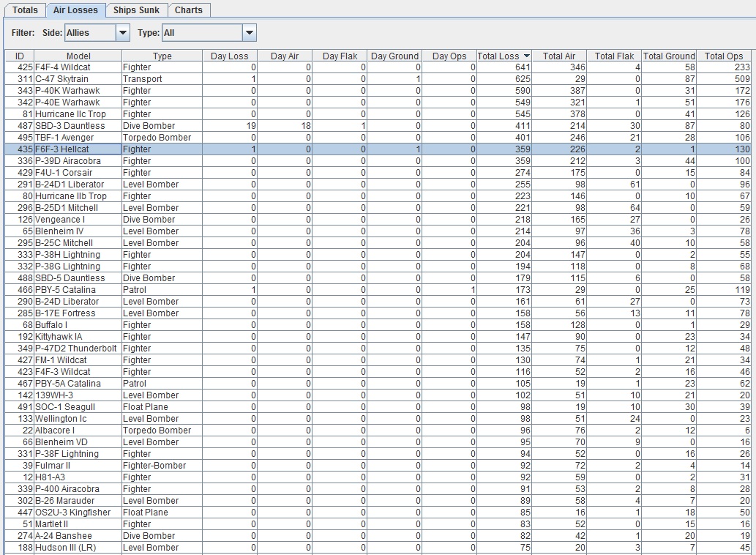The image size is (756, 555).
Task: Switch to the Totals tab
Action: coord(25,10)
